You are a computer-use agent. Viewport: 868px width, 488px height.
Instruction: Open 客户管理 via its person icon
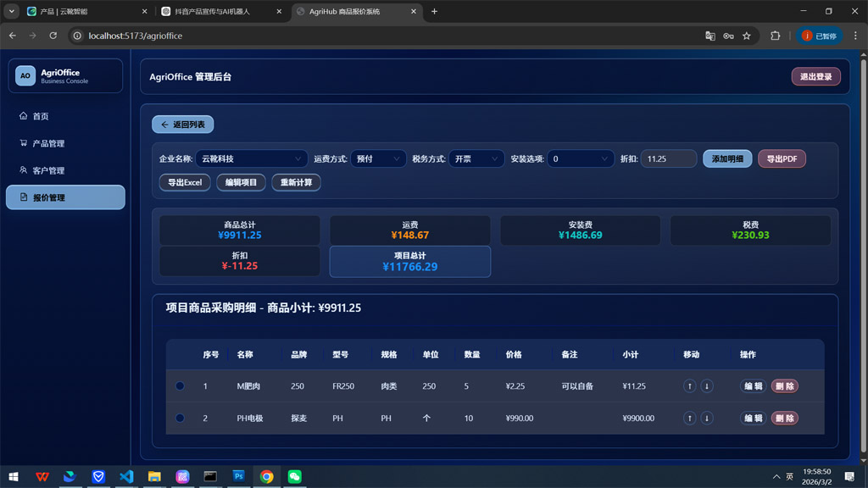tap(21, 170)
